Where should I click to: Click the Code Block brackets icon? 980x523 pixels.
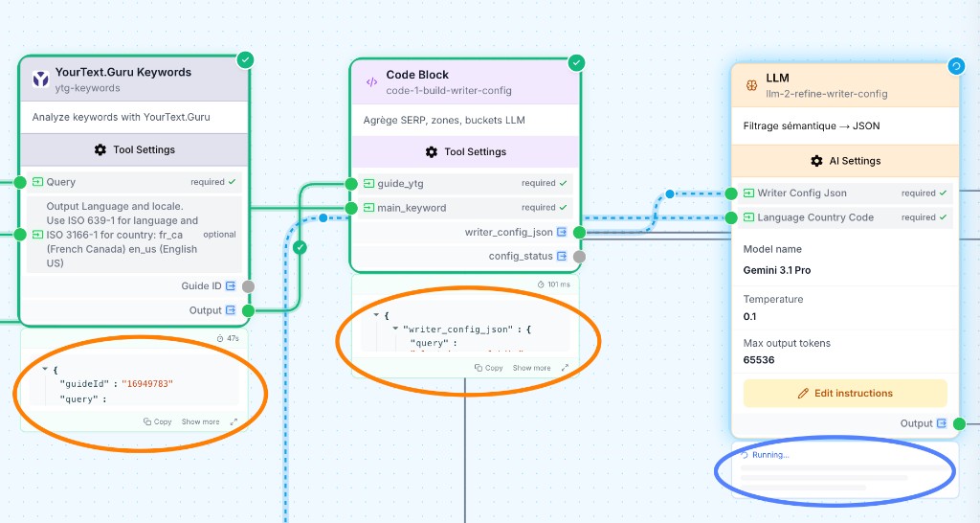[x=372, y=82]
